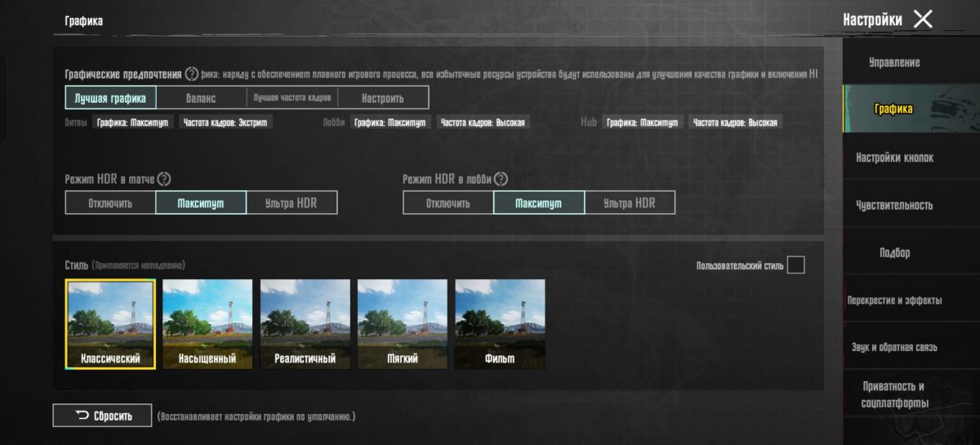
Task: Enable the Пользовательский стиль checkbox
Action: click(795, 265)
